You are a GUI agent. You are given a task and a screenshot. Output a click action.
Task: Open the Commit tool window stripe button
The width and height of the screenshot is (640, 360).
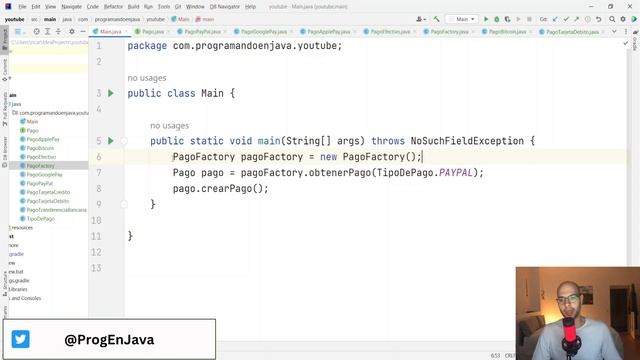pos(4,70)
